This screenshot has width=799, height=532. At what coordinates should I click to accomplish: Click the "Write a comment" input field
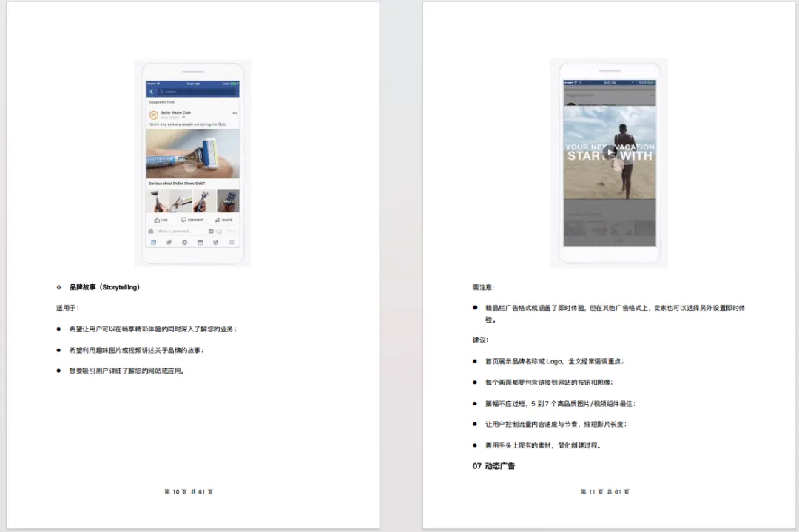[174, 230]
